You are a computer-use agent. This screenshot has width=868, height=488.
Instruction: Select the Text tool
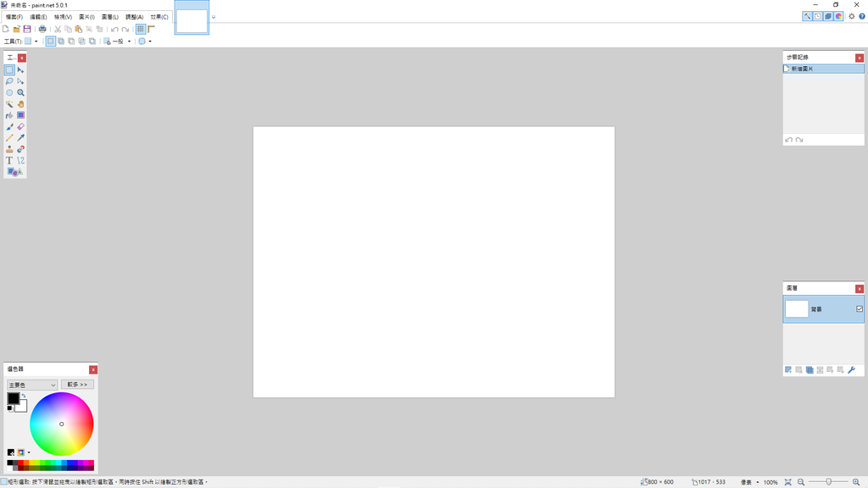9,160
